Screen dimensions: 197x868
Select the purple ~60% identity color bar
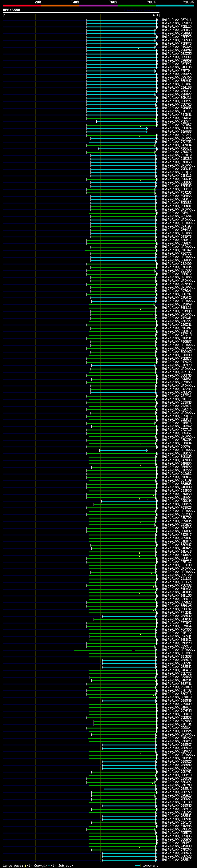coord(99,6)
